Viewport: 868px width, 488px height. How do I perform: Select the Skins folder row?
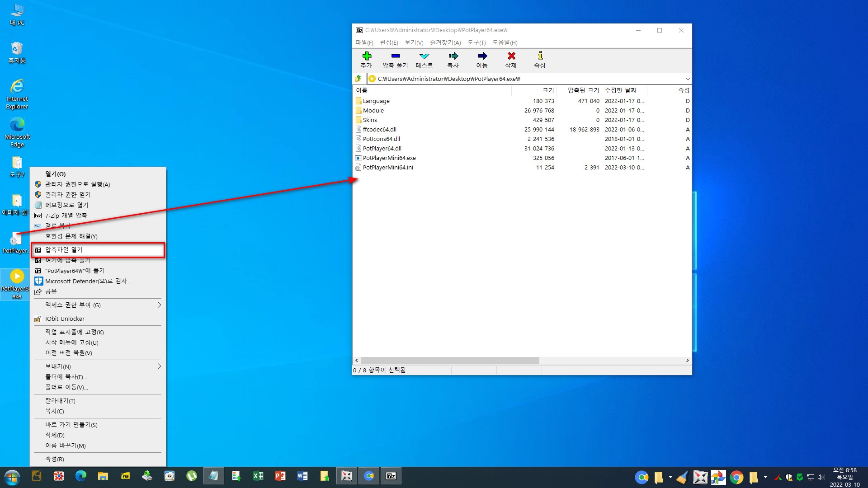pyautogui.click(x=522, y=120)
